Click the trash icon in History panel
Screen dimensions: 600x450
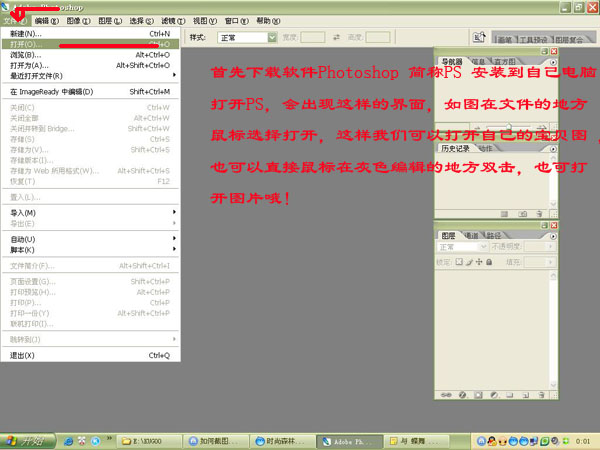click(539, 214)
